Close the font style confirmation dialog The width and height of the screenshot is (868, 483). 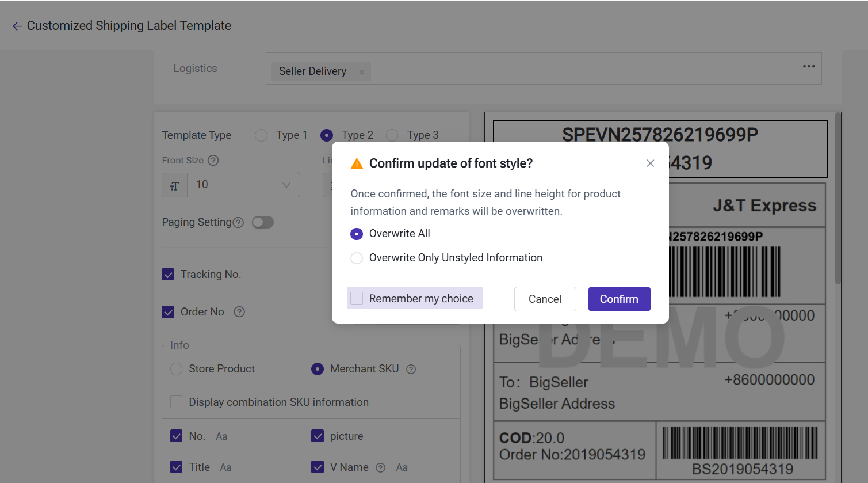pyautogui.click(x=650, y=163)
